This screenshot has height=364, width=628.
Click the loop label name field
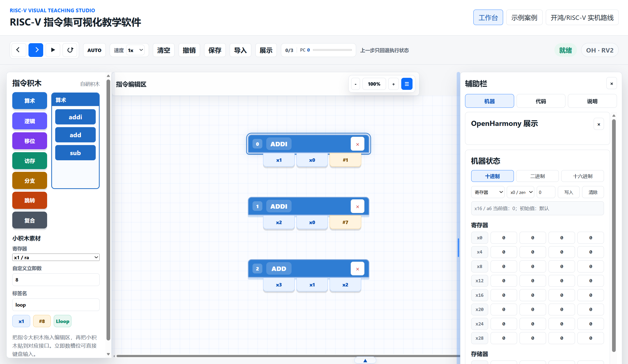click(56, 305)
